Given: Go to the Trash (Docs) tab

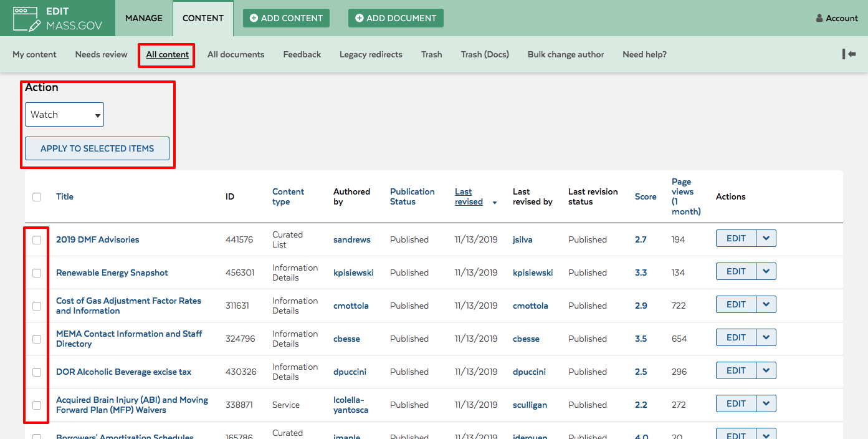Looking at the screenshot, I should [485, 54].
